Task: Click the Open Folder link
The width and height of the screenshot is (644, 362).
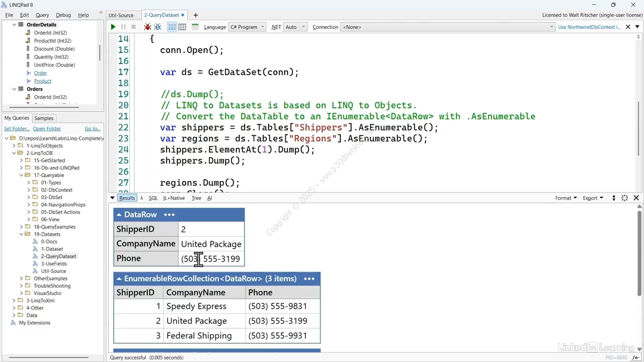Action: coord(47,129)
